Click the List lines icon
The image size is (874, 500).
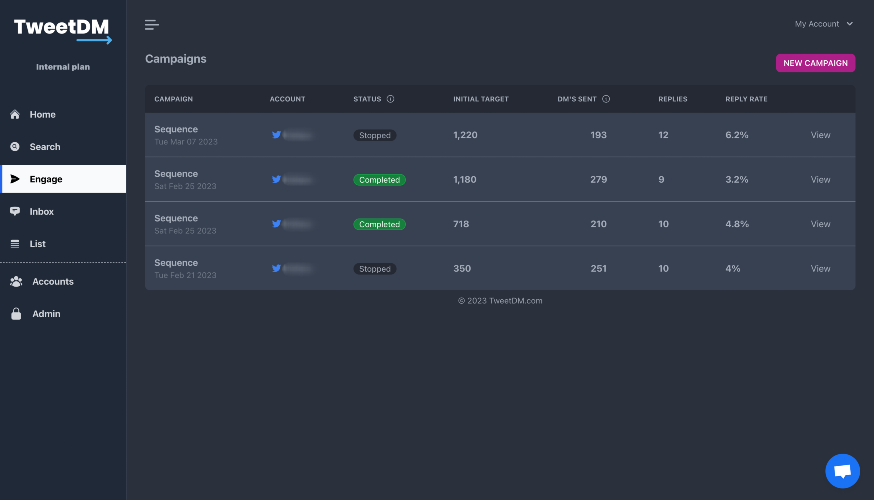(x=15, y=244)
